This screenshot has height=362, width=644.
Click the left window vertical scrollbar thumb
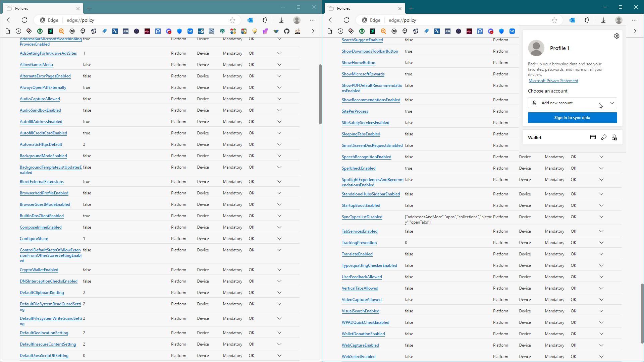[320, 94]
